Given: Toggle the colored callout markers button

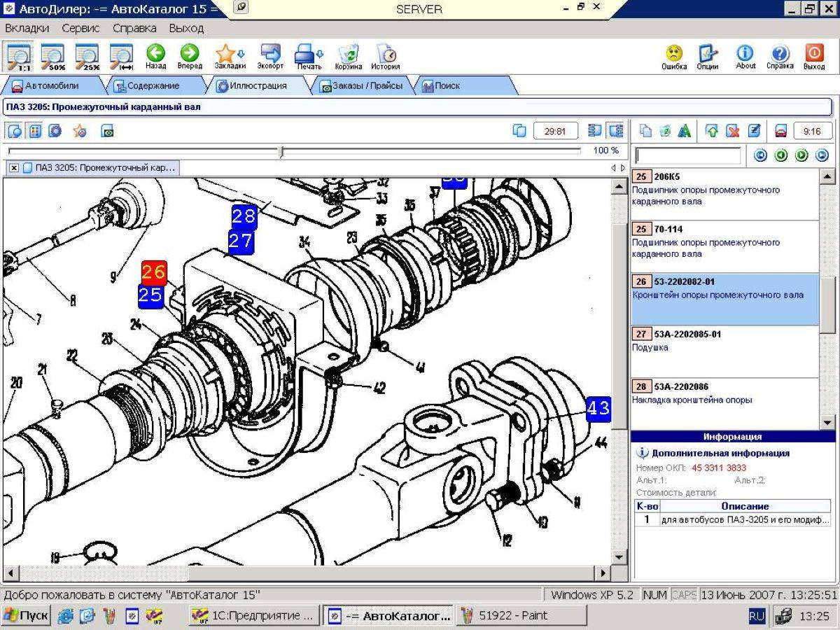Looking at the screenshot, I should point(34,131).
